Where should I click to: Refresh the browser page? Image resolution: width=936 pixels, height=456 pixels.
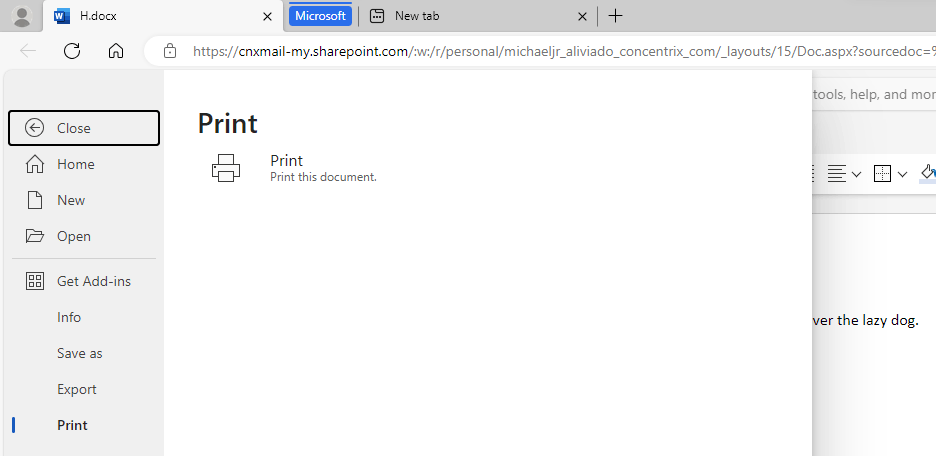[x=72, y=51]
